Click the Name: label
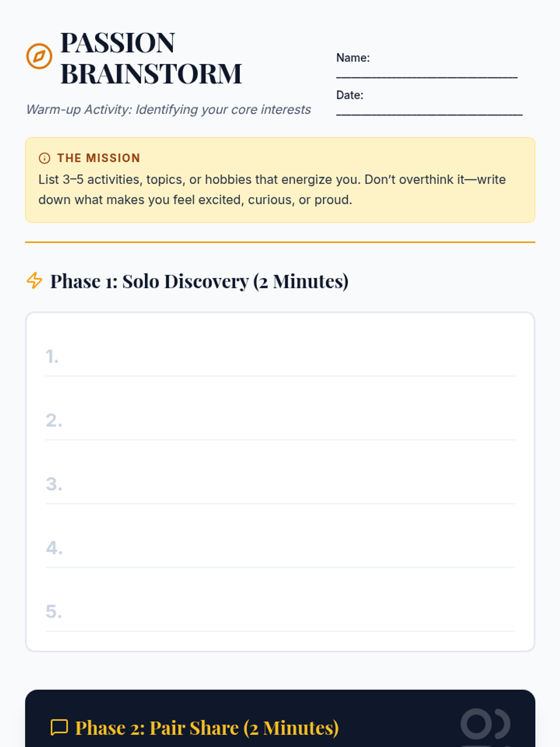 click(x=353, y=58)
